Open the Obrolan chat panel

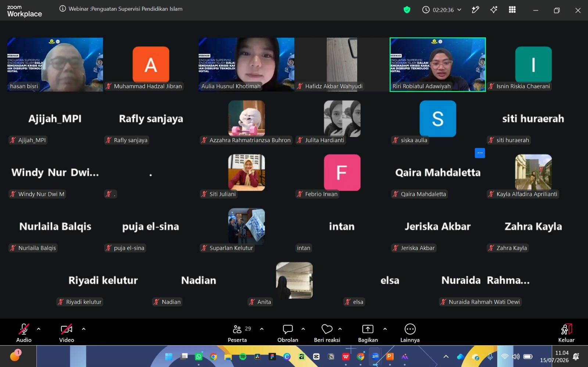click(288, 333)
